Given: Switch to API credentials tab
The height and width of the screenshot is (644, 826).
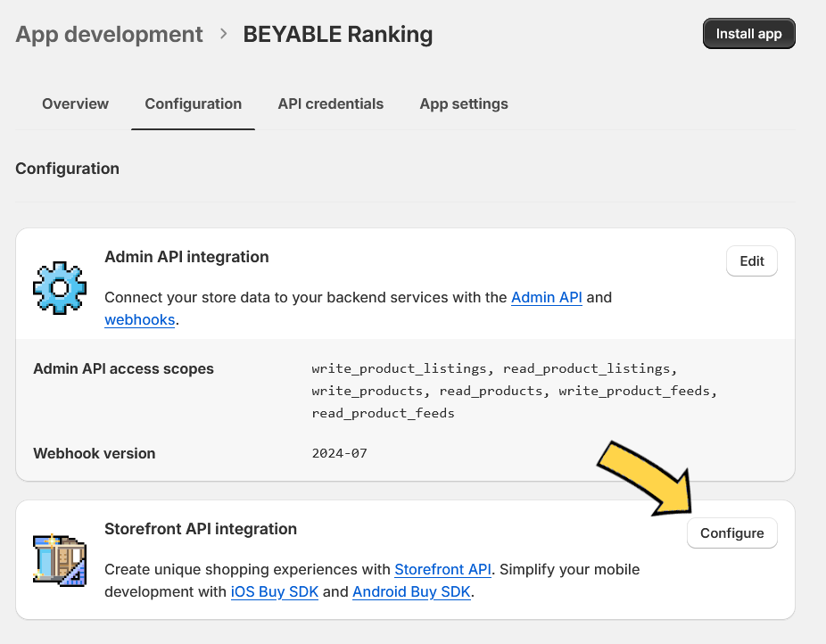Looking at the screenshot, I should [x=330, y=103].
